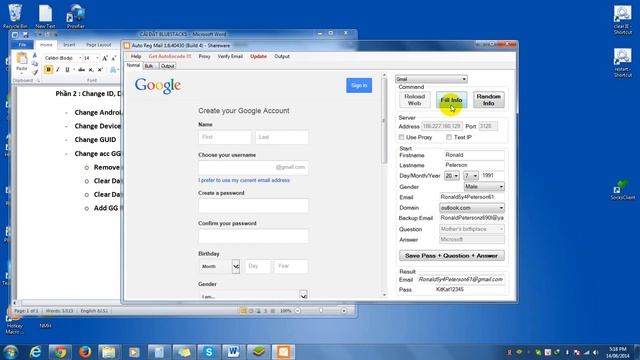Viewport: 640px width, 360px height.
Task: Switch to Microsoft Word taskbar button
Action: 233,352
